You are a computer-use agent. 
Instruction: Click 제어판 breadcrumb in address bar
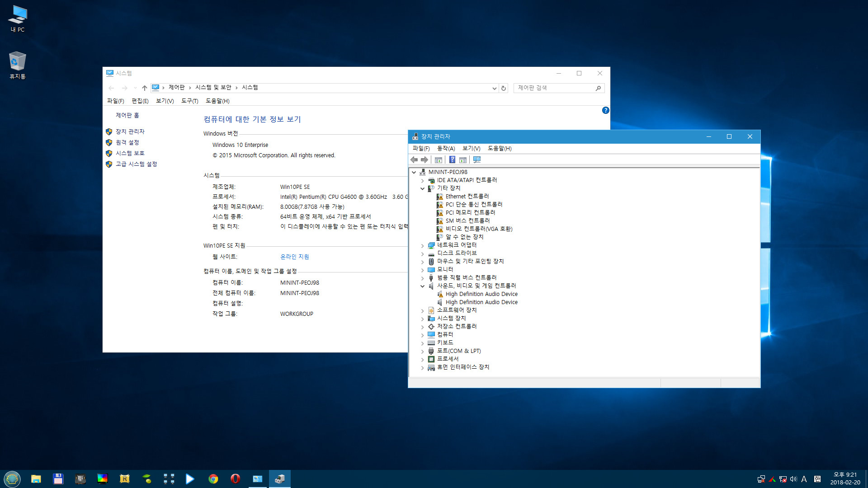click(x=177, y=88)
